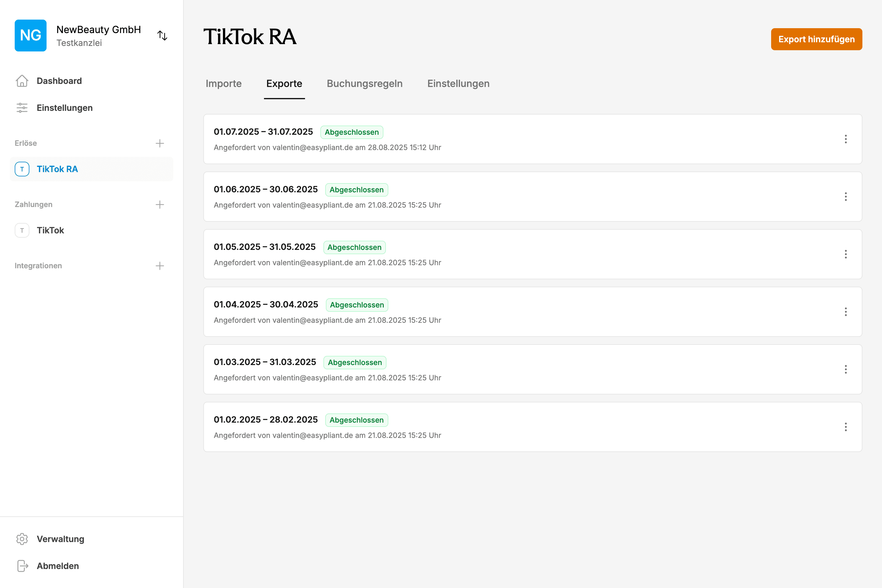This screenshot has height=588, width=882.
Task: Click the workspace switcher arrows icon
Action: [162, 35]
